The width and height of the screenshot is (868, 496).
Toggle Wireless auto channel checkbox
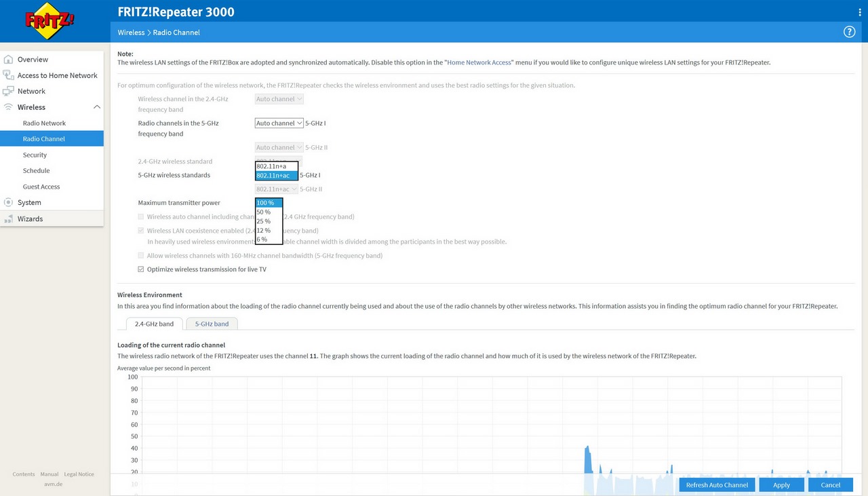[141, 217]
